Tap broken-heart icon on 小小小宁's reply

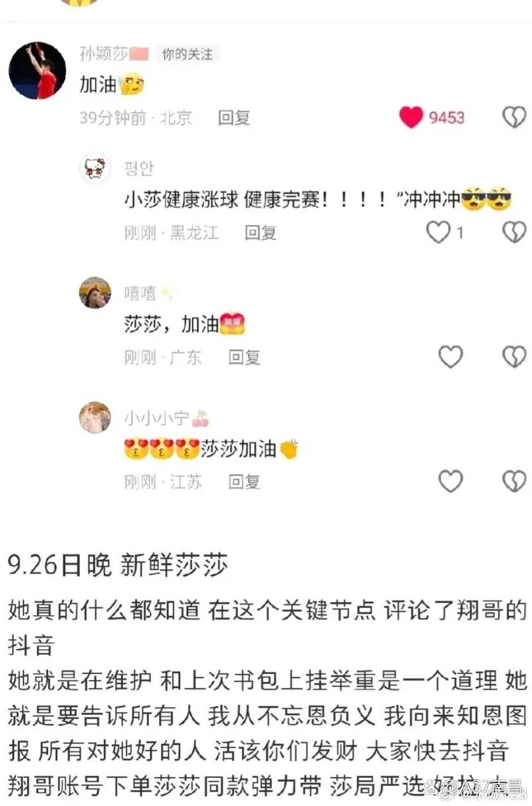pyautogui.click(x=513, y=481)
